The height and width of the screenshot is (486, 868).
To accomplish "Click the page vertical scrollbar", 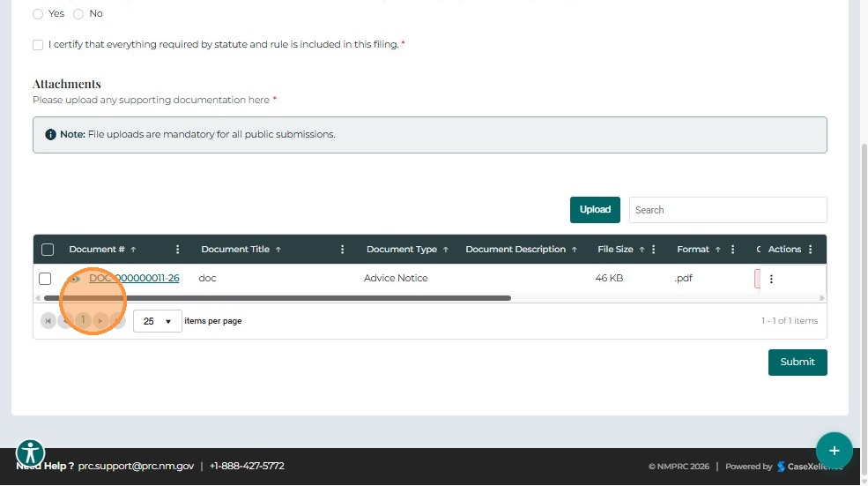I will pyautogui.click(x=864, y=310).
